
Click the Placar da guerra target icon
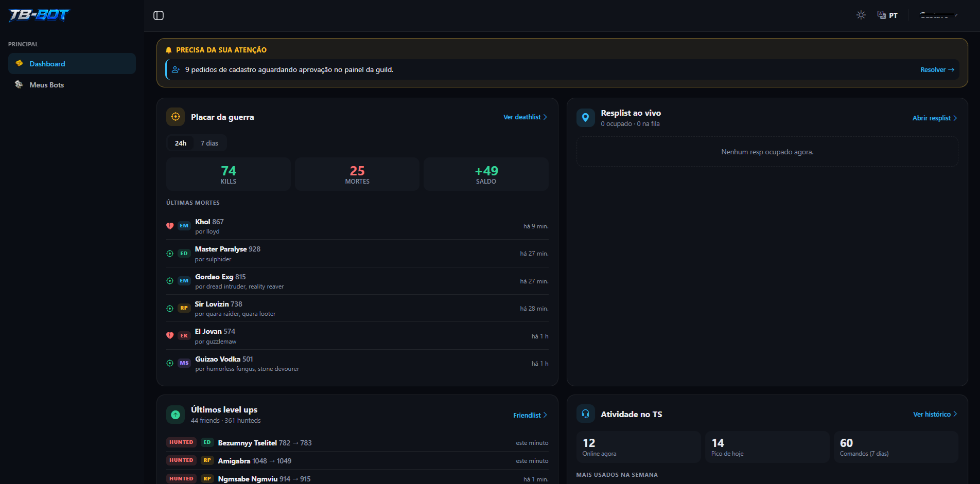(x=176, y=117)
